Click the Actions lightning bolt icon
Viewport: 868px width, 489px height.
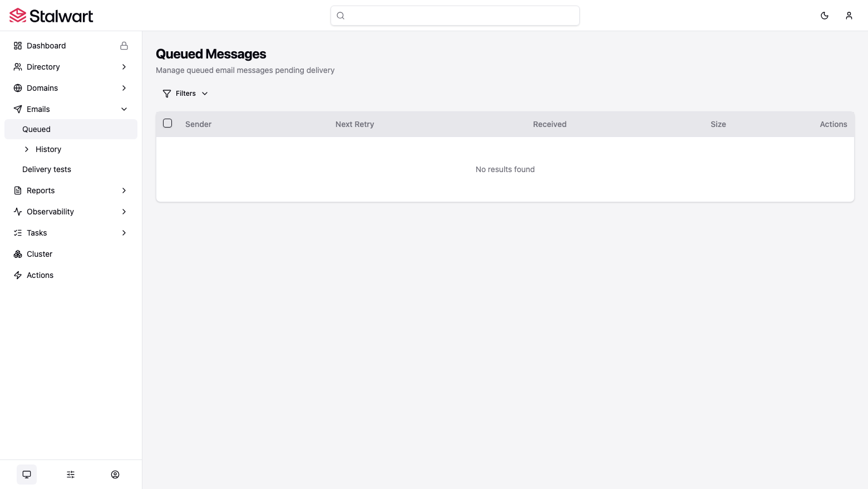[x=18, y=275]
